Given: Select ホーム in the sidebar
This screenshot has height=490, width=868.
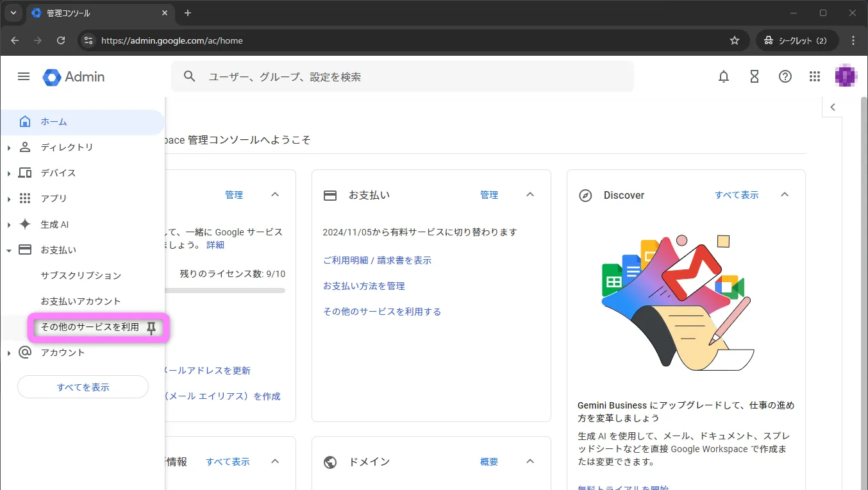Looking at the screenshot, I should [82, 122].
